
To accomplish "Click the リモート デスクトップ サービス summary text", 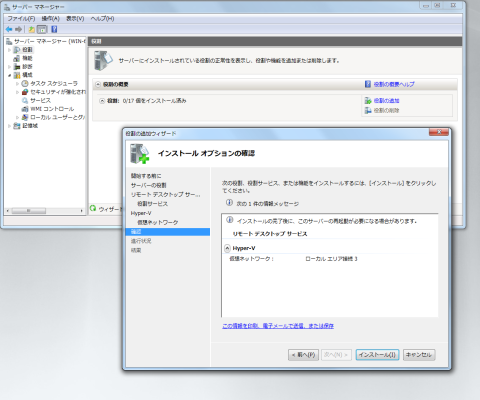I will [270, 234].
